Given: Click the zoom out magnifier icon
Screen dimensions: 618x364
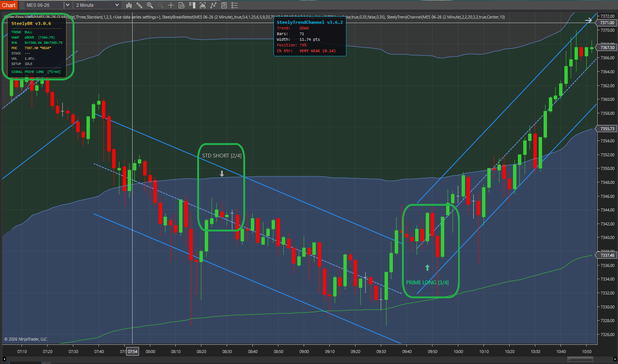Looking at the screenshot, I should 161,5.
